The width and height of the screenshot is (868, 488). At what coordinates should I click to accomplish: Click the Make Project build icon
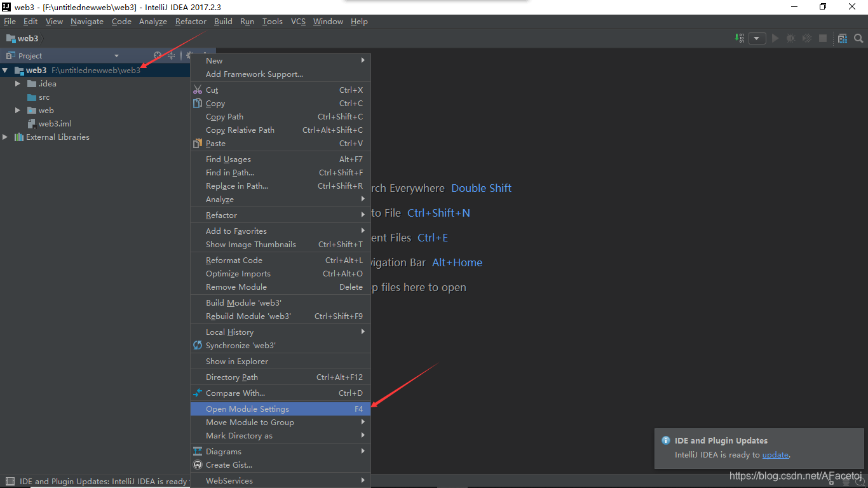[x=739, y=38]
